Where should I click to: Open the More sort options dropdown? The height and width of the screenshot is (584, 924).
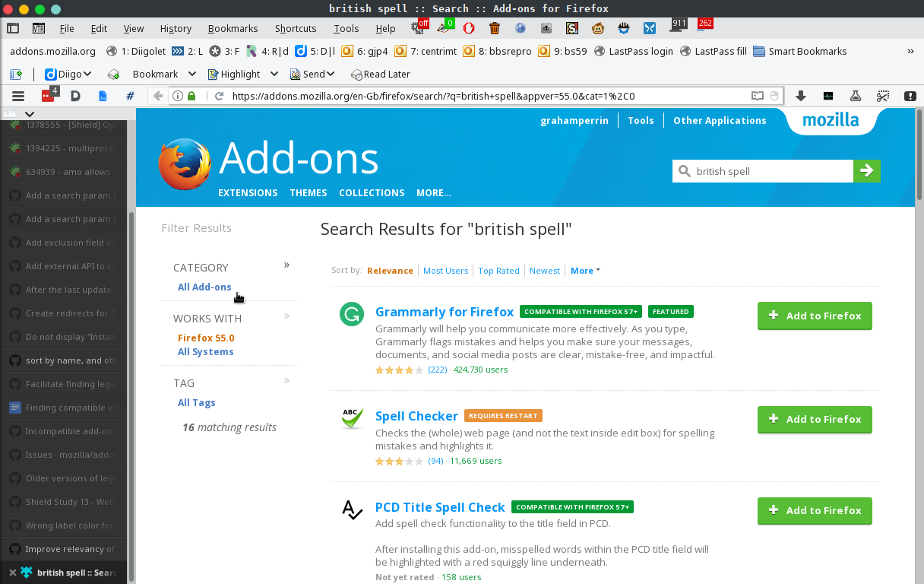(x=585, y=271)
